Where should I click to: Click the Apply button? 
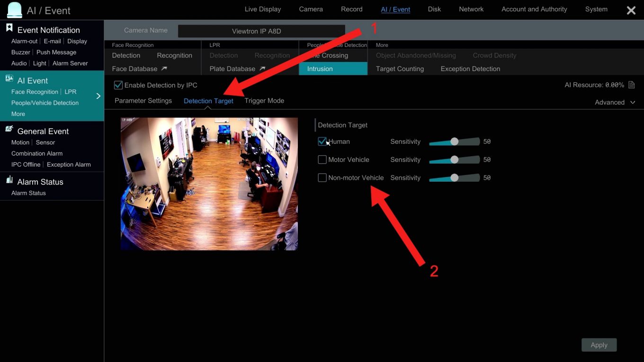599,344
